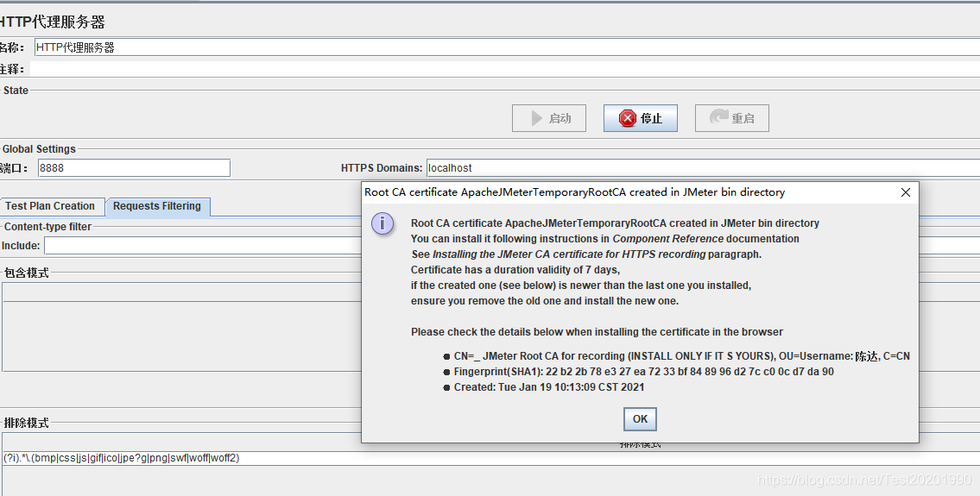Click the 包含模式 section label
The width and height of the screenshot is (980, 496).
click(x=26, y=273)
